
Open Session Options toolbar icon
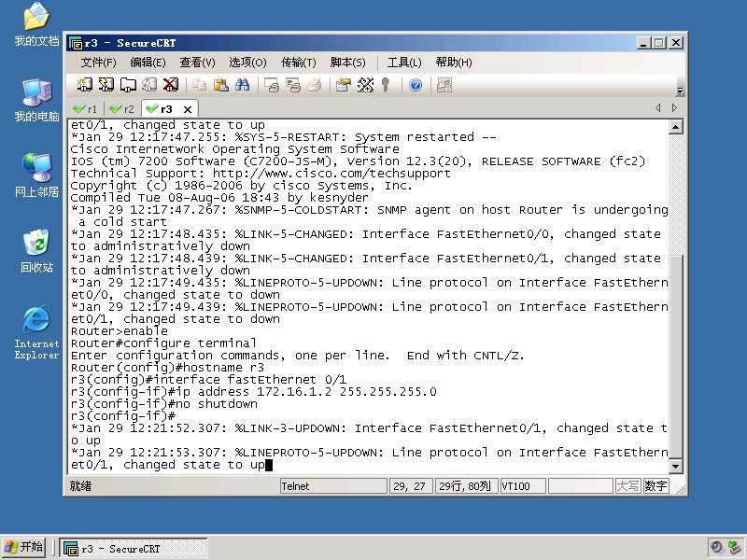coord(343,85)
